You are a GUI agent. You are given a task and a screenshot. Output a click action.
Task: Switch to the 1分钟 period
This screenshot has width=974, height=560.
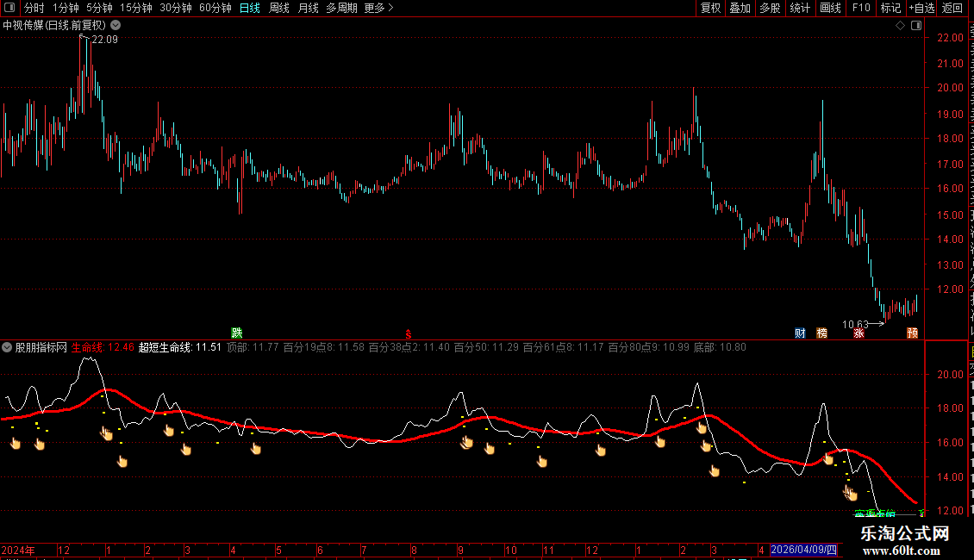click(66, 8)
